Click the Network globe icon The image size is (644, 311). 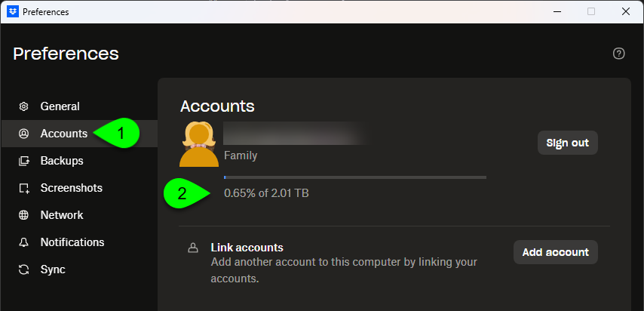click(24, 215)
